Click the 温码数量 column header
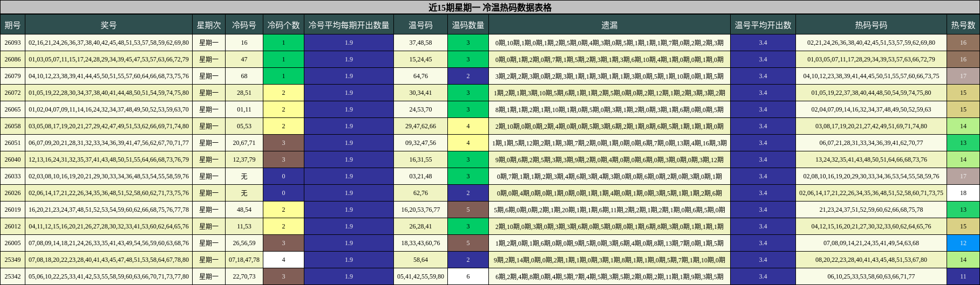This screenshot has width=980, height=285. pos(468,25)
